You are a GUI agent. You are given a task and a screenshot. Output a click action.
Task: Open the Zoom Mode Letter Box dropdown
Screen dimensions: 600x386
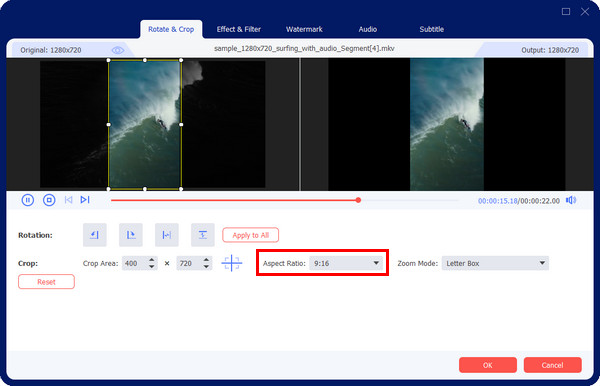pos(495,263)
